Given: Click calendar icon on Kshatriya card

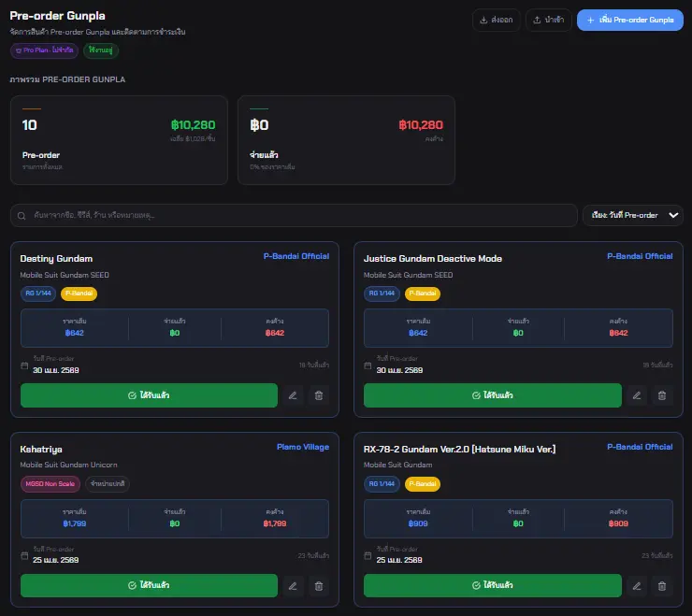Looking at the screenshot, I should coord(24,555).
